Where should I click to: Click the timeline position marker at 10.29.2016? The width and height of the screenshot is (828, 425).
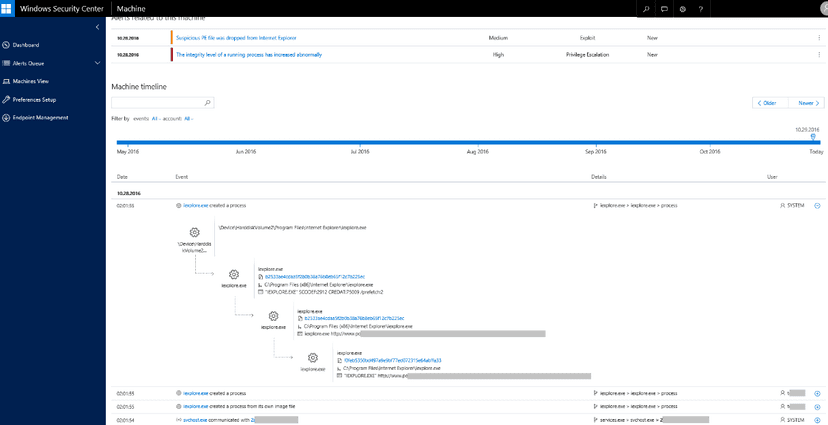pyautogui.click(x=813, y=137)
